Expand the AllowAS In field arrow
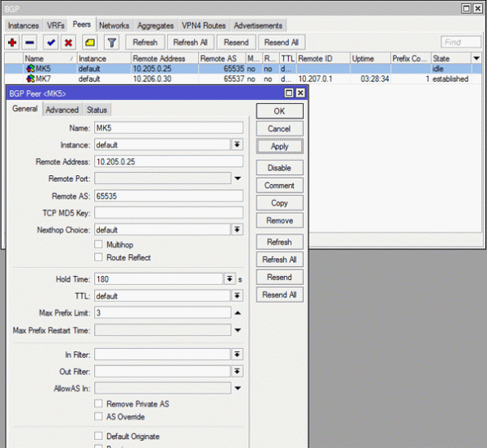Viewport: 487px width, 448px height. 237,388
